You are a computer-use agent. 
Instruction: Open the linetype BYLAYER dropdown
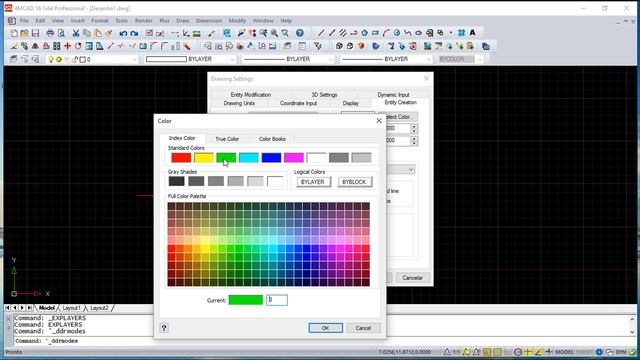[330, 60]
